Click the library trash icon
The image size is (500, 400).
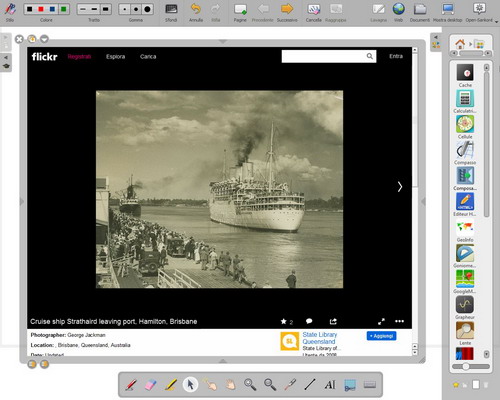(x=486, y=385)
